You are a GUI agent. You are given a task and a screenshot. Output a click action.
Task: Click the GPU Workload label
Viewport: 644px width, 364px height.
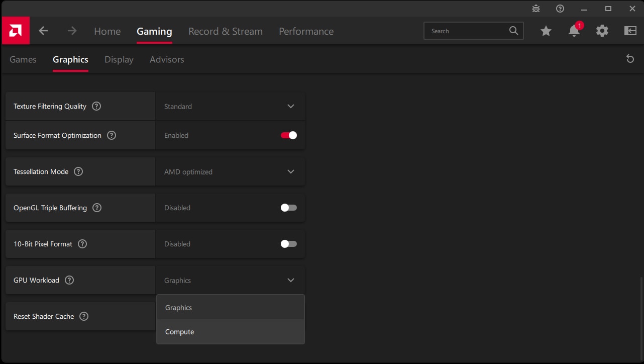click(x=36, y=280)
